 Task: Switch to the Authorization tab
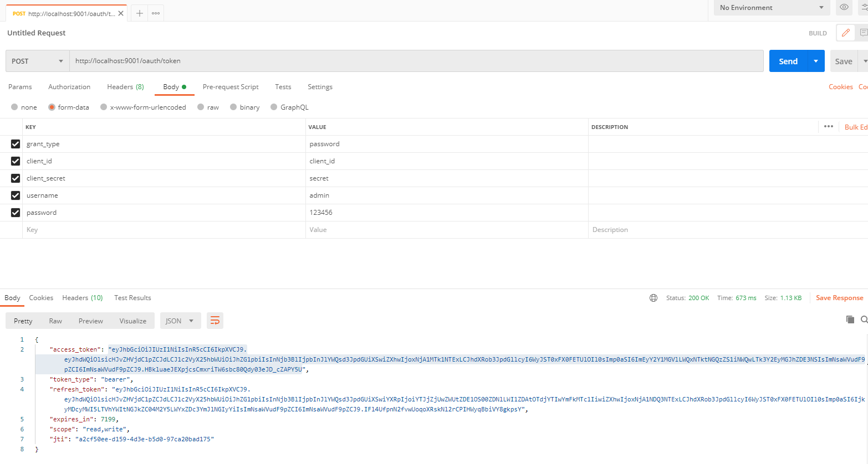pyautogui.click(x=69, y=87)
